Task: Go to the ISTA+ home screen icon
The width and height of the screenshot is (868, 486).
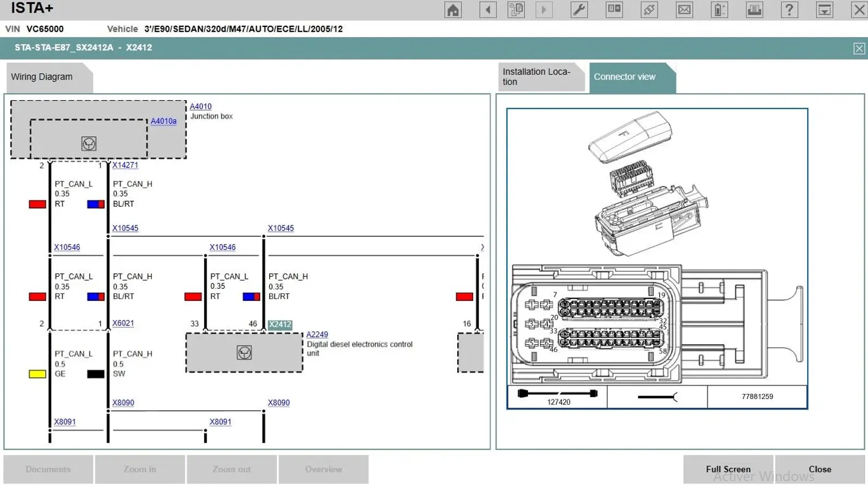Action: 453,10
